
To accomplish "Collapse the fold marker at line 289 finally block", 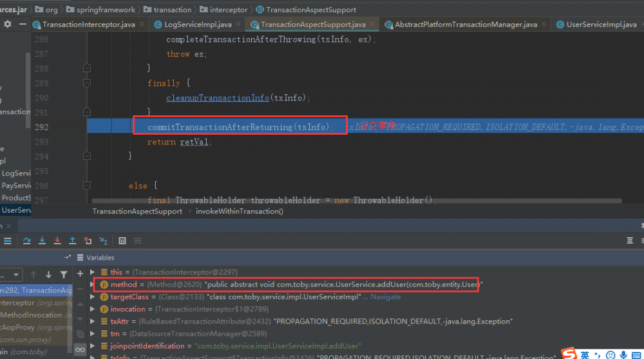I will click(x=87, y=82).
